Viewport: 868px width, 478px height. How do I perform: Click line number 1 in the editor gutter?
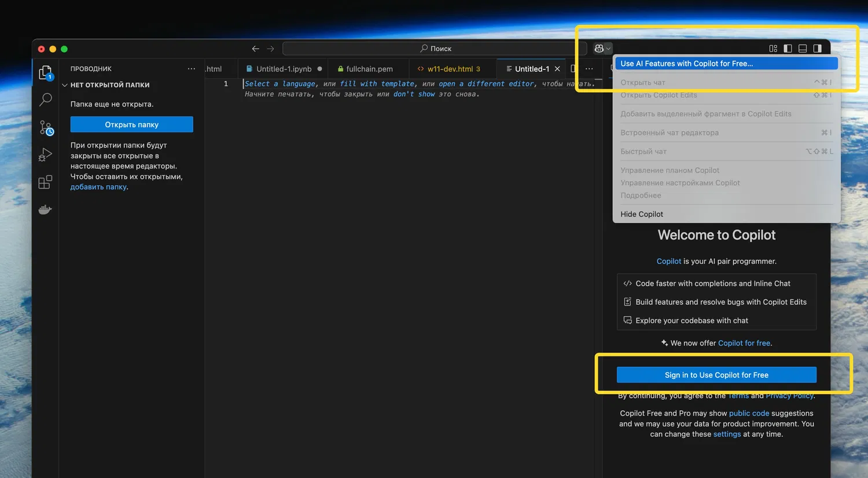[226, 84]
